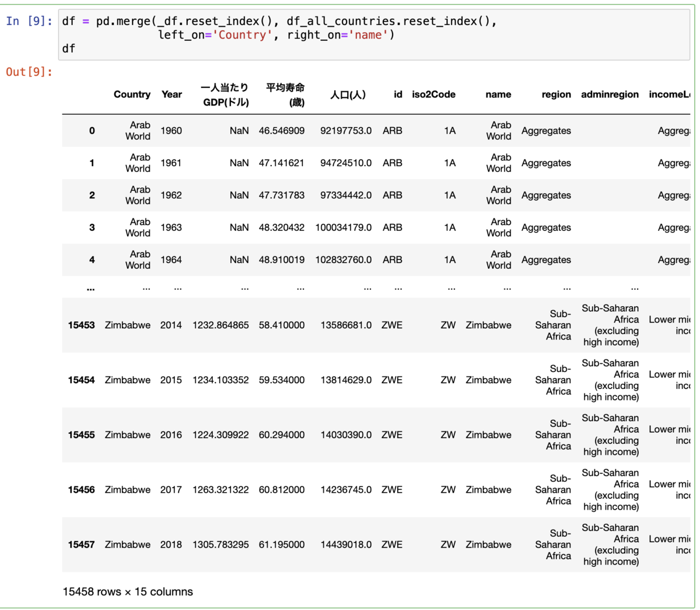
Task: Click population value 13814629.0
Action: [x=346, y=380]
